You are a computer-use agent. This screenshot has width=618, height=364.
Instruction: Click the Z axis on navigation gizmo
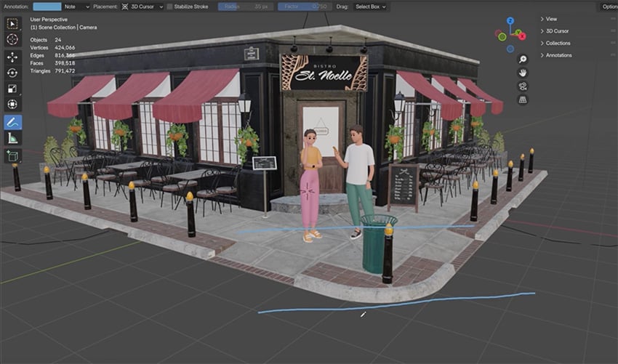[509, 20]
